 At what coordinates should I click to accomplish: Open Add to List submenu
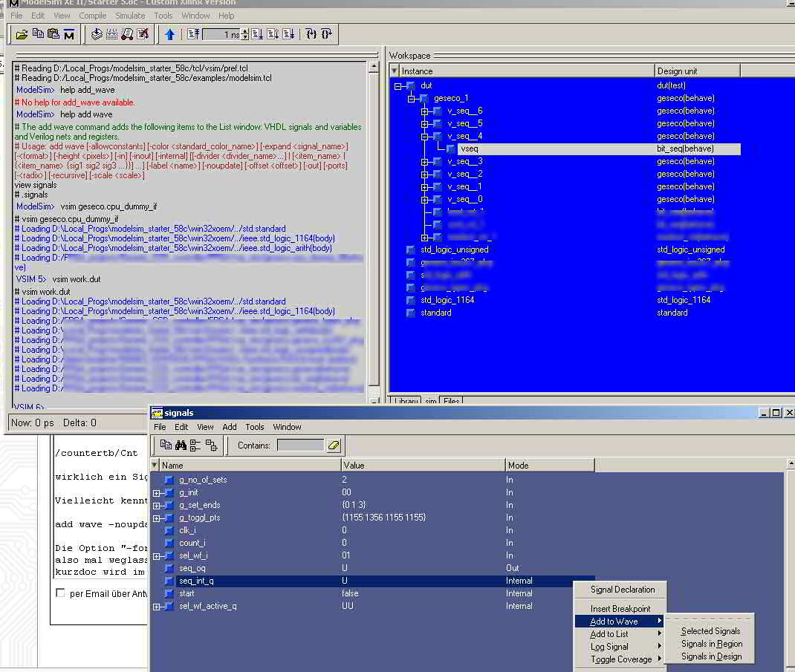pyautogui.click(x=620, y=634)
